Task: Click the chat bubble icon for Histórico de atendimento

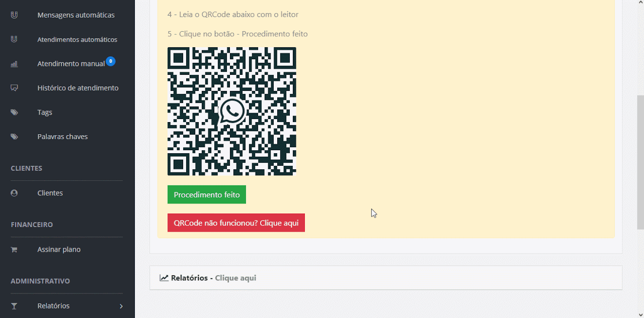Action: [x=14, y=88]
